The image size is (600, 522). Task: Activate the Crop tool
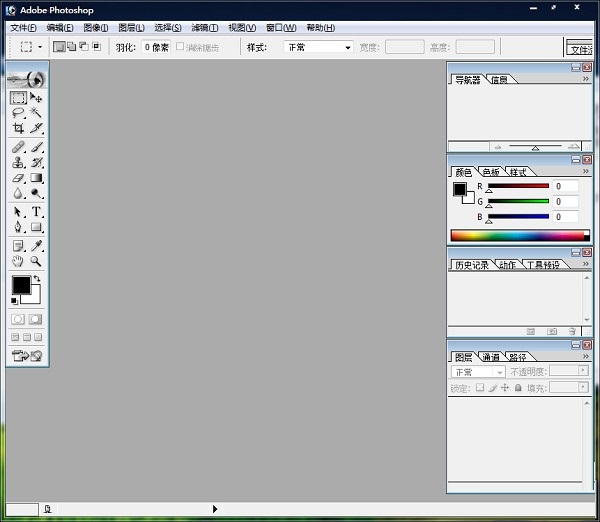(18, 129)
